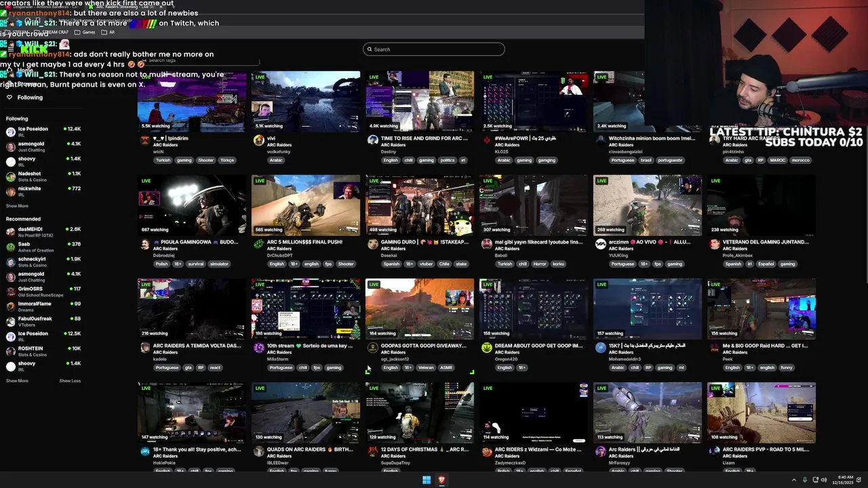The image size is (868, 488).
Task: Click the 'vodkafunky' channel name
Action: pos(279,152)
